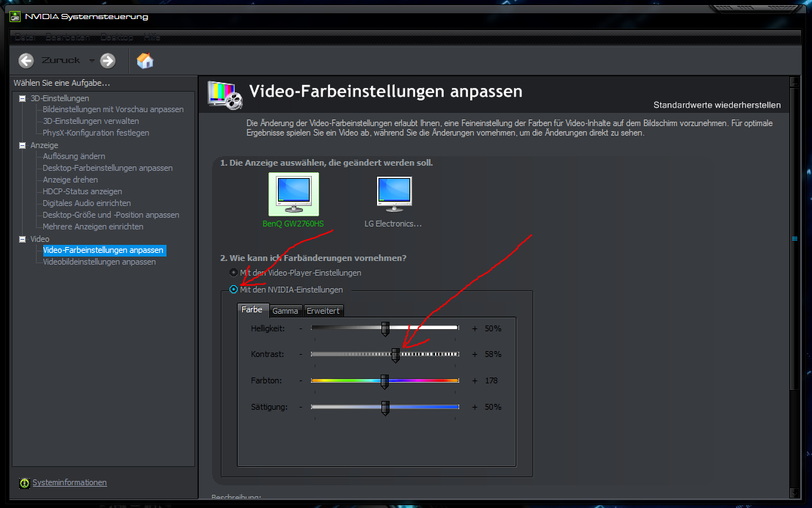This screenshot has height=508, width=812.
Task: Click the forward arrow button
Action: point(108,61)
